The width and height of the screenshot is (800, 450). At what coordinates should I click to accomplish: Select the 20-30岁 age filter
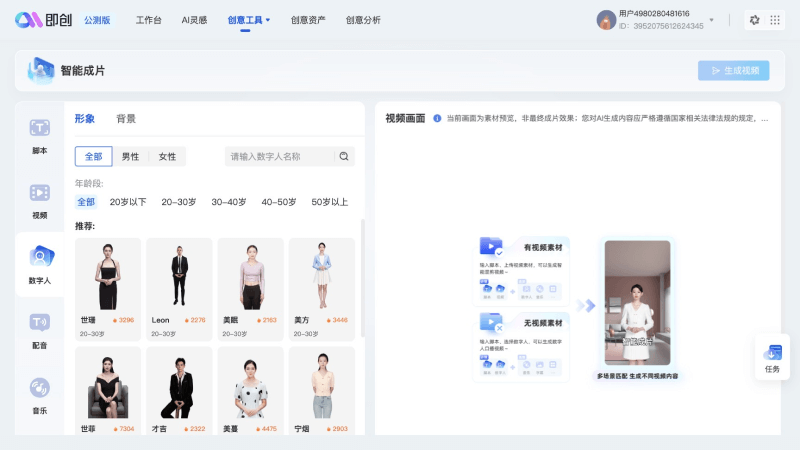point(178,202)
